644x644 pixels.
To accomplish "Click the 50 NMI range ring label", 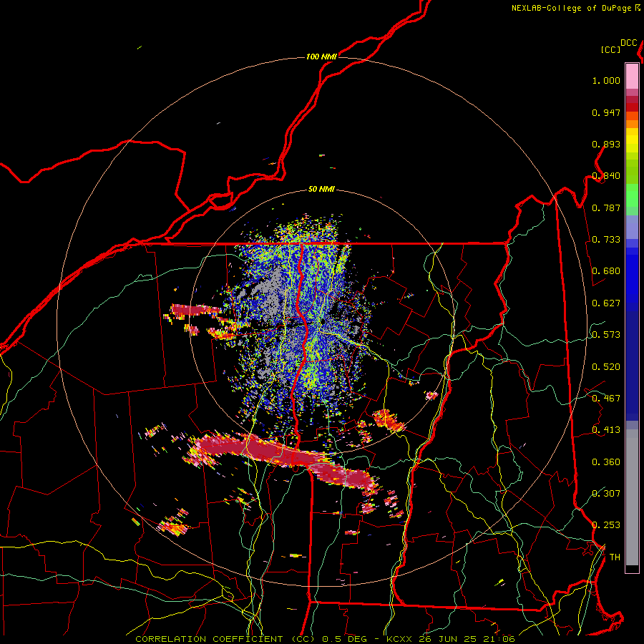I will [x=321, y=189].
